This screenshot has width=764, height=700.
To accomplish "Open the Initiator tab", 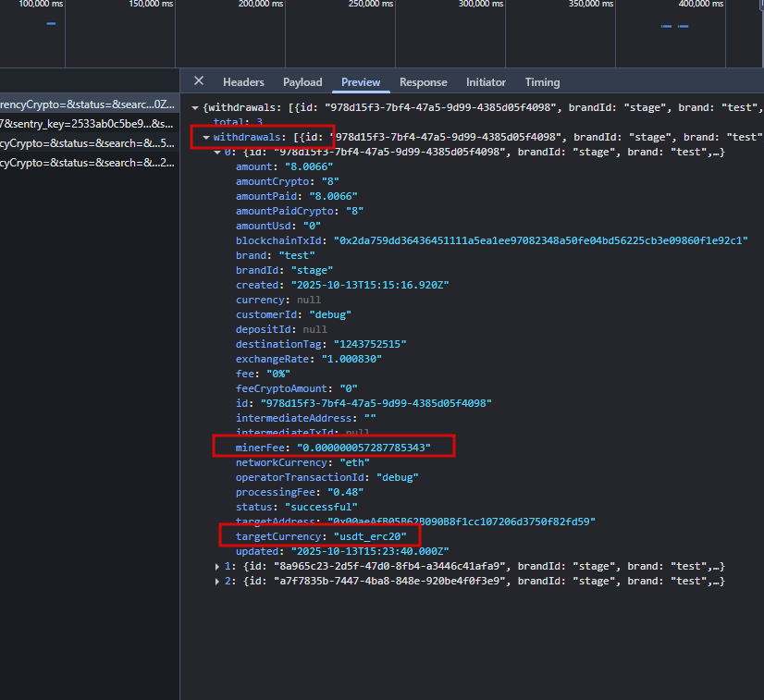I will [x=486, y=82].
